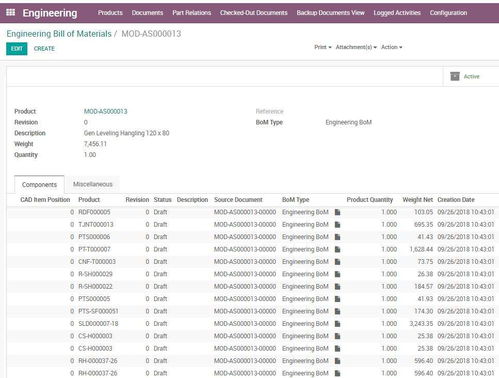Select the SLD000007-18 product cell

[98, 324]
